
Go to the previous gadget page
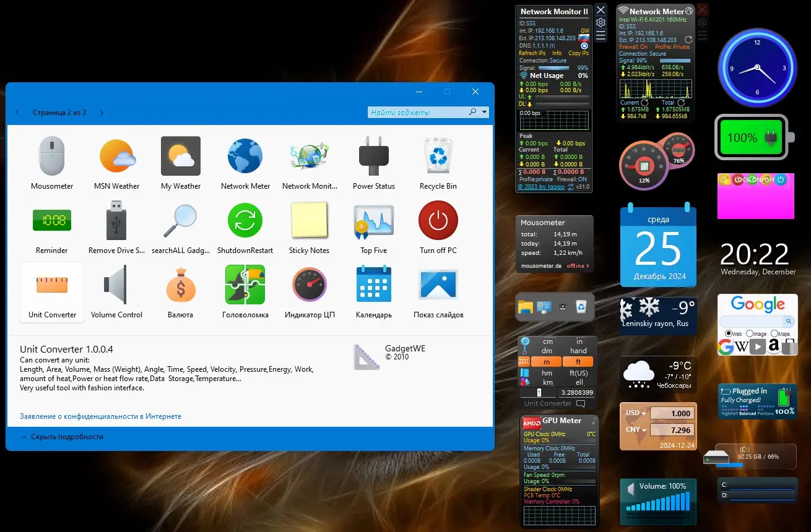click(x=17, y=113)
